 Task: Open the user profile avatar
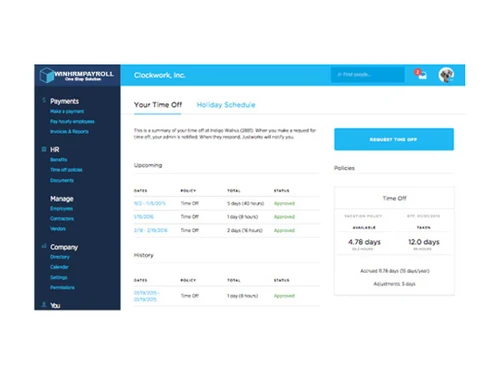(x=446, y=75)
